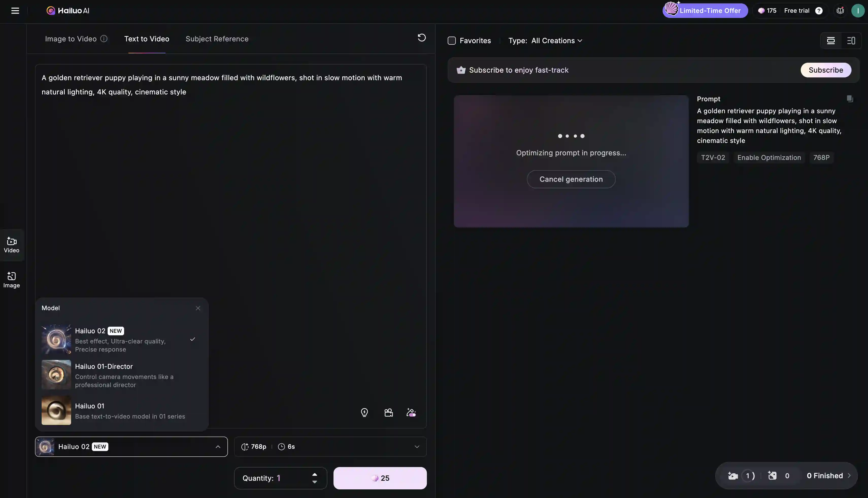View the queue count of 1

[748, 476]
